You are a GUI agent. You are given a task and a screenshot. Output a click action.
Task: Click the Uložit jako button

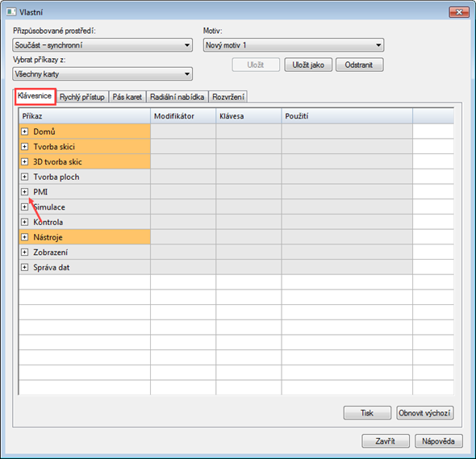pyautogui.click(x=308, y=65)
